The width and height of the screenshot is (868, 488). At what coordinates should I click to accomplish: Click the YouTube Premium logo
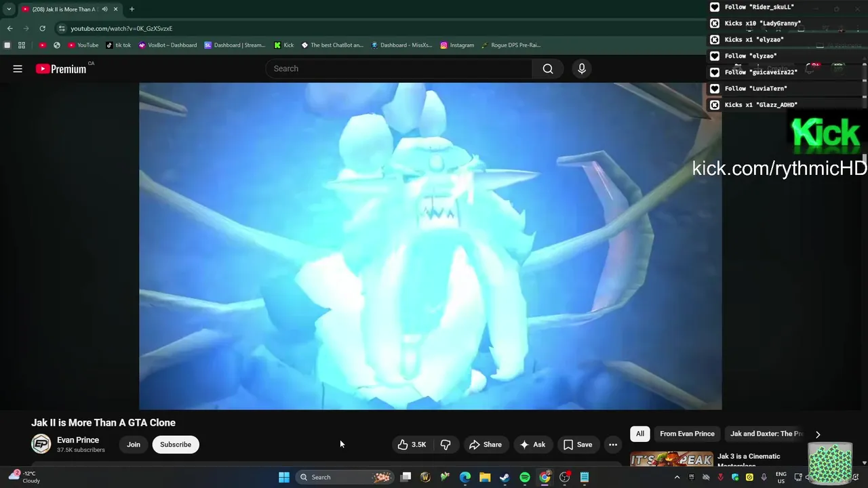pos(62,68)
